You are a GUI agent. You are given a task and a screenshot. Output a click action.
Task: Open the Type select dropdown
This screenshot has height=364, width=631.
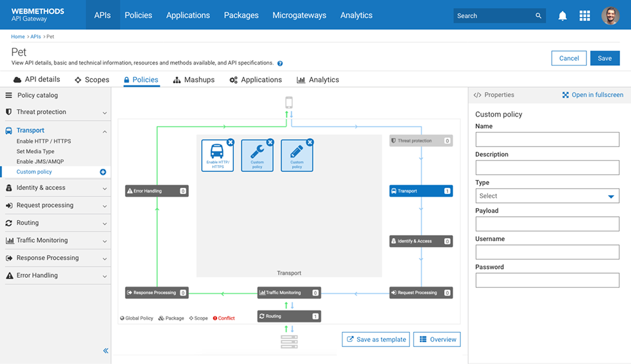click(x=547, y=196)
